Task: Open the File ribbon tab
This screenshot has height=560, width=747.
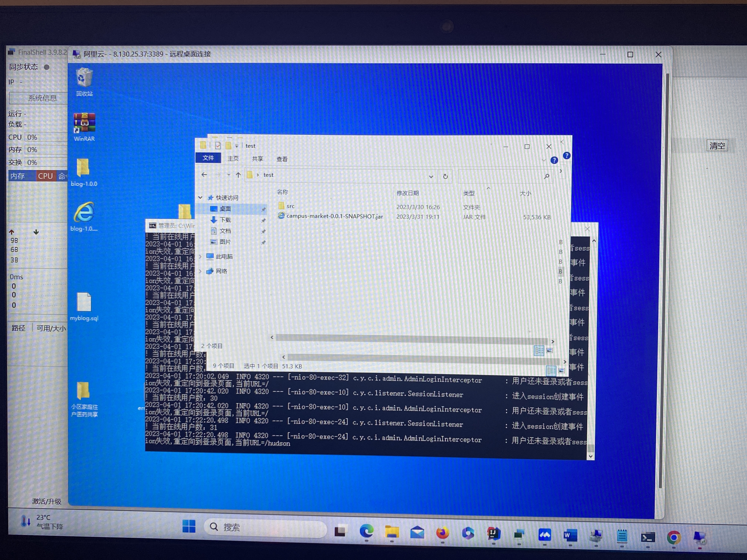Action: (208, 158)
